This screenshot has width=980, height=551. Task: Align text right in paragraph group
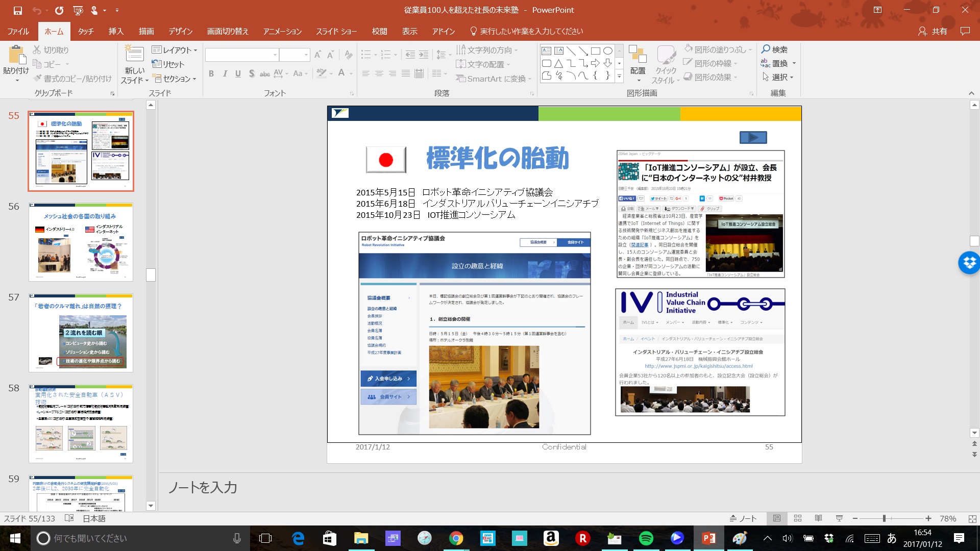click(x=392, y=74)
